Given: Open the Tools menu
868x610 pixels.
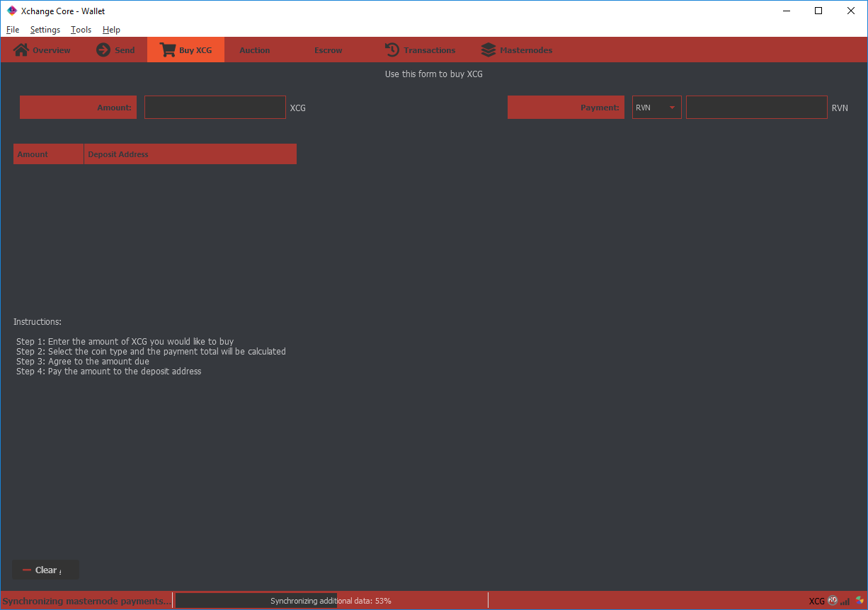Looking at the screenshot, I should 81,30.
